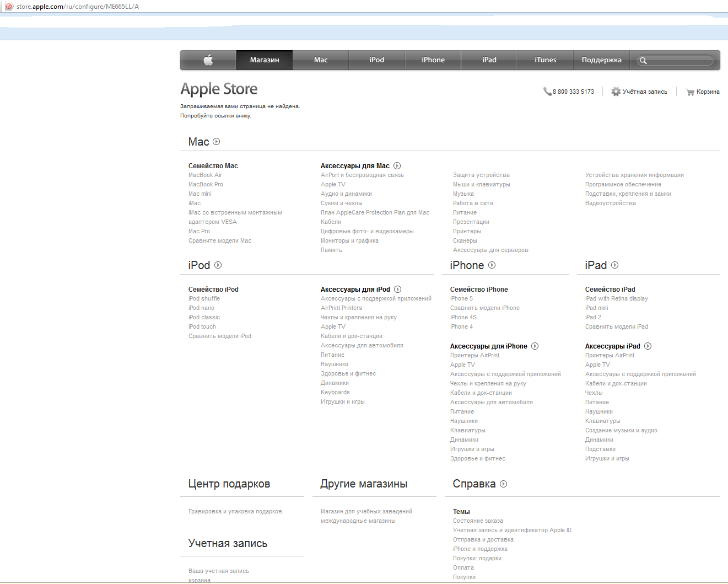Screen dimensions: 728x584
Task: Click the Apple logo in navigation bar
Action: coord(208,60)
